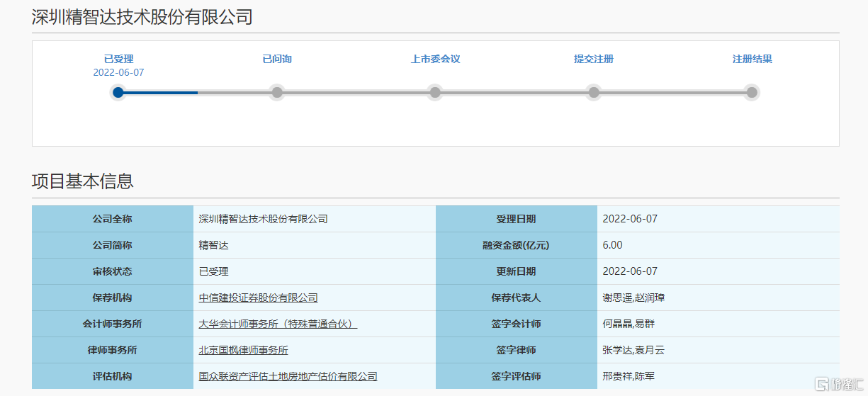868x396 pixels.
Task: Click the 提交注册 progress step marker
Action: coord(594,92)
